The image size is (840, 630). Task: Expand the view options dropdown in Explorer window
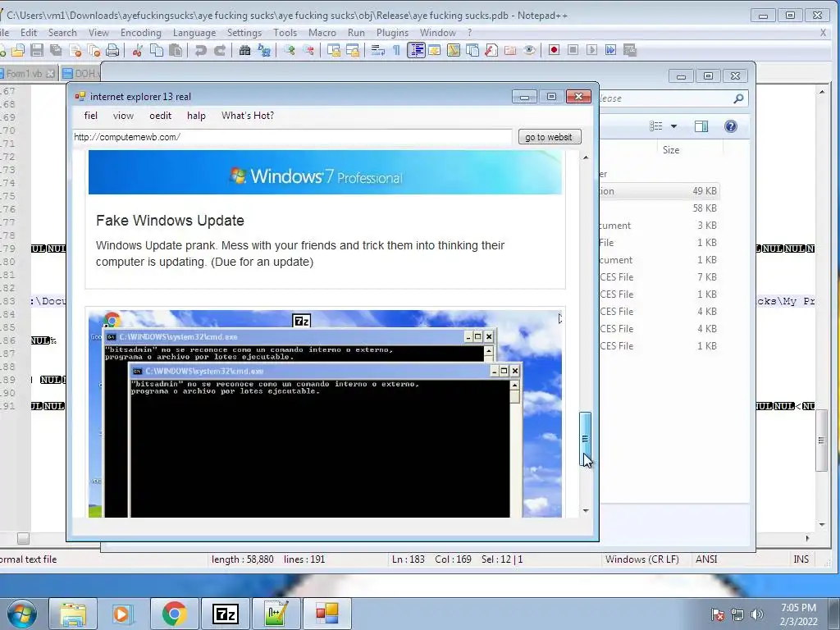674,126
